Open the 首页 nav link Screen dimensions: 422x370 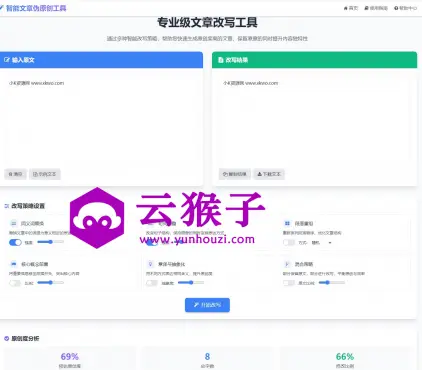tap(351, 8)
